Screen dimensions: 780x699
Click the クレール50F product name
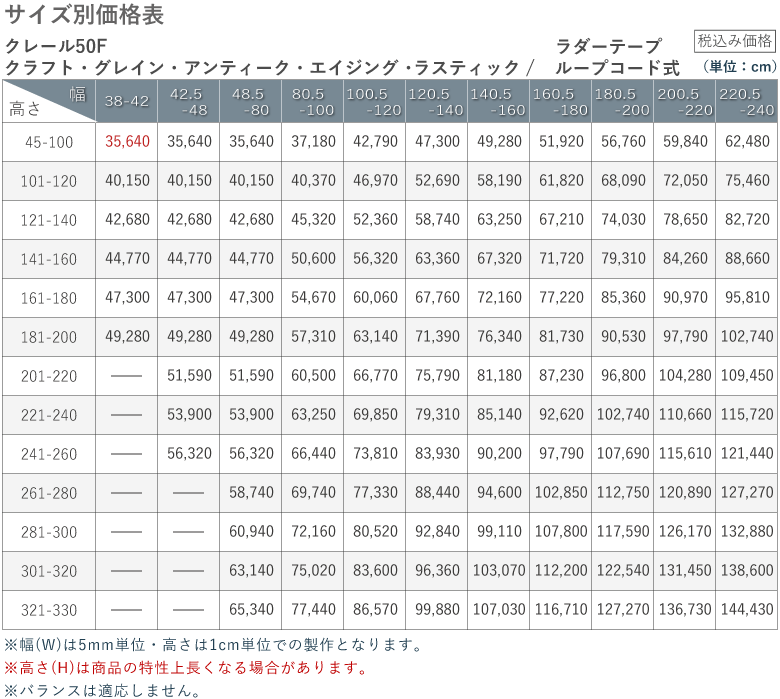tap(56, 46)
